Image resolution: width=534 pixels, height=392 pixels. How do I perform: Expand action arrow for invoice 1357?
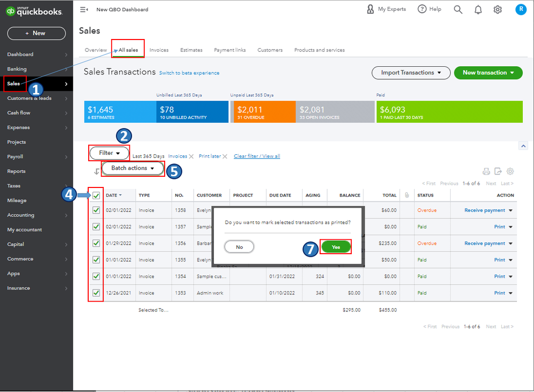tap(510, 227)
